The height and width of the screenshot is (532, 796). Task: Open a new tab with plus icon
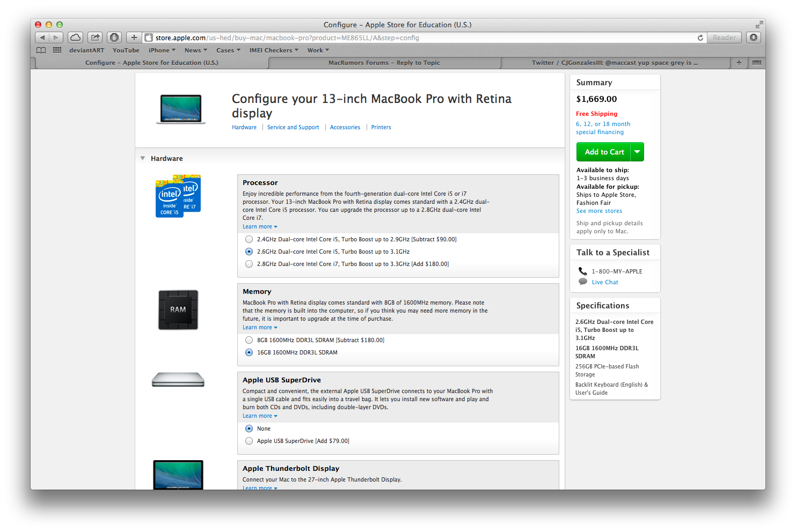pyautogui.click(x=739, y=63)
